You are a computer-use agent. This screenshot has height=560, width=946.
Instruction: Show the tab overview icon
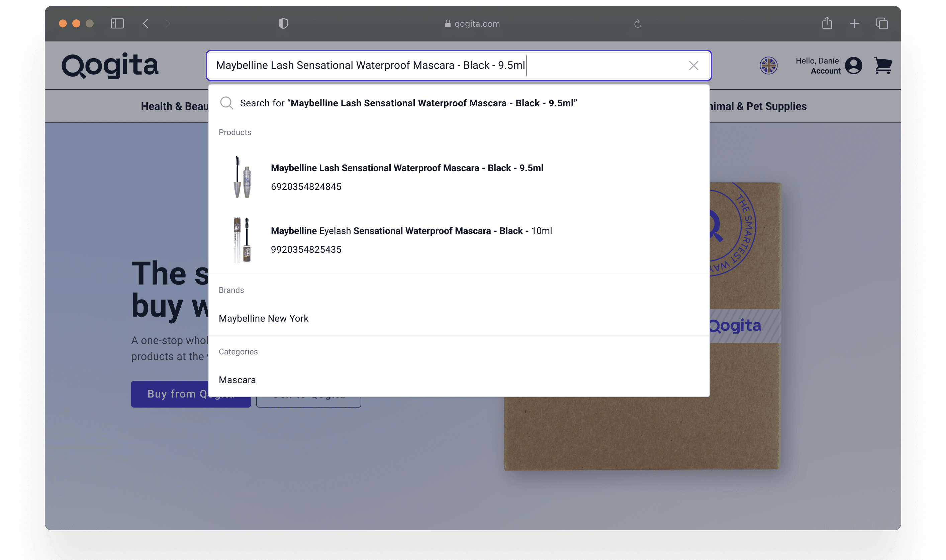point(882,23)
